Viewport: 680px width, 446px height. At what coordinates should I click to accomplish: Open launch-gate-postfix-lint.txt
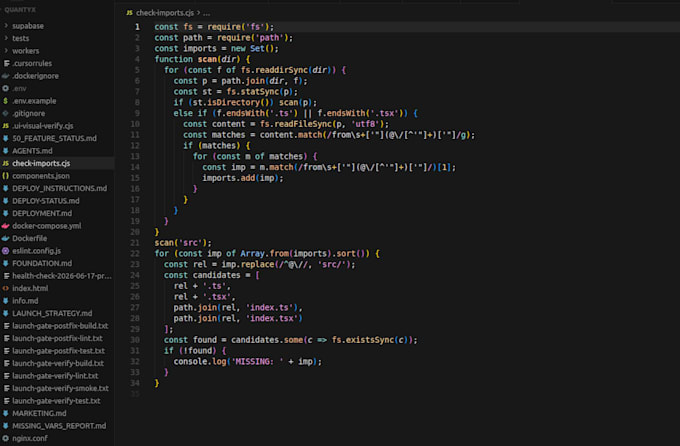point(57,338)
